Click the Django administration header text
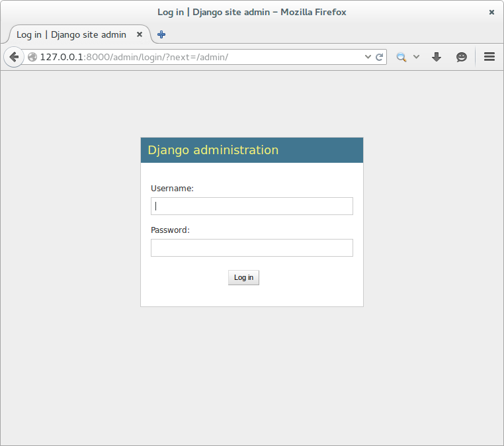The width and height of the screenshot is (504, 446). [213, 150]
